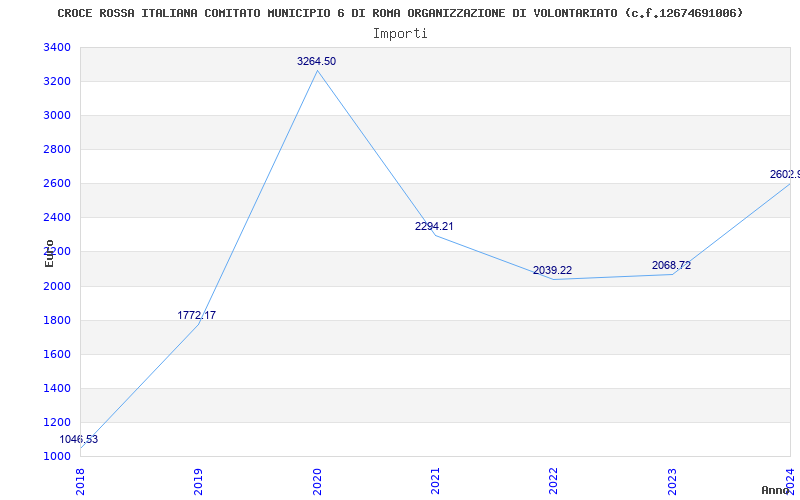Click the 'Euro' y-axis label

[49, 253]
